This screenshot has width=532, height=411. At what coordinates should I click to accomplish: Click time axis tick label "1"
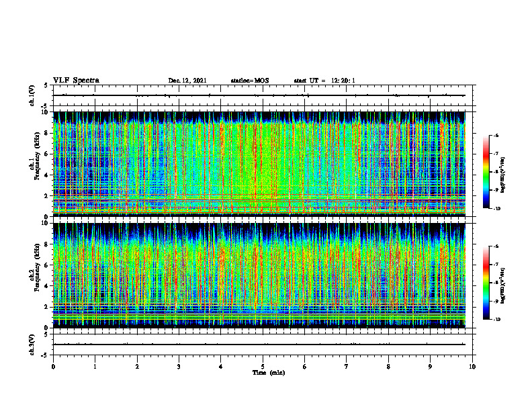[x=95, y=367]
